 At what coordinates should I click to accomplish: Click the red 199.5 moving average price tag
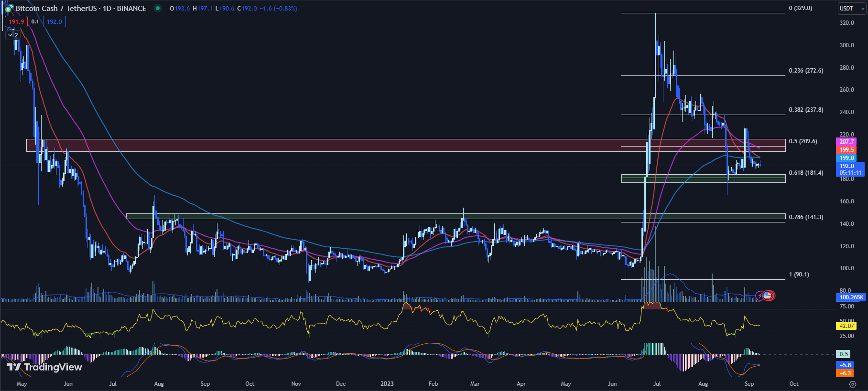[846, 150]
